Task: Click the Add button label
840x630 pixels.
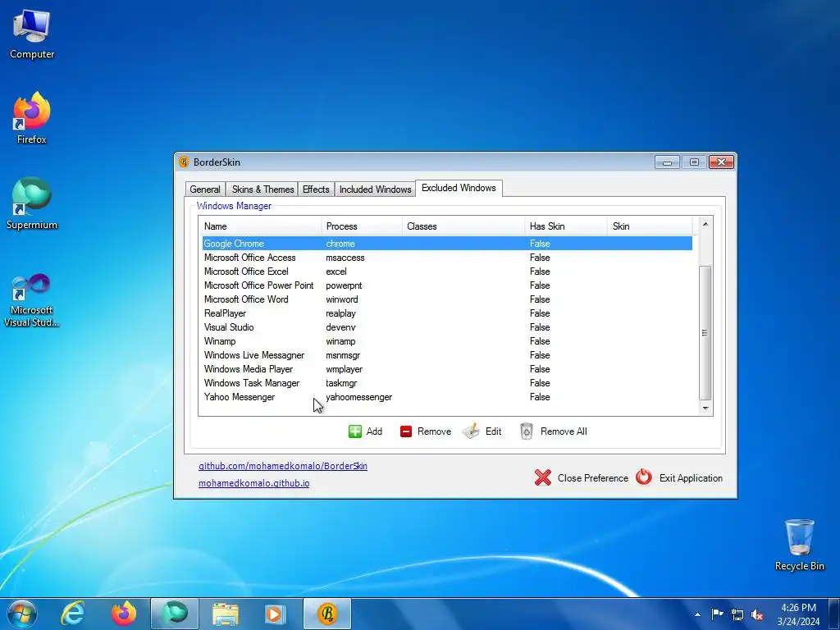Action: [374, 431]
